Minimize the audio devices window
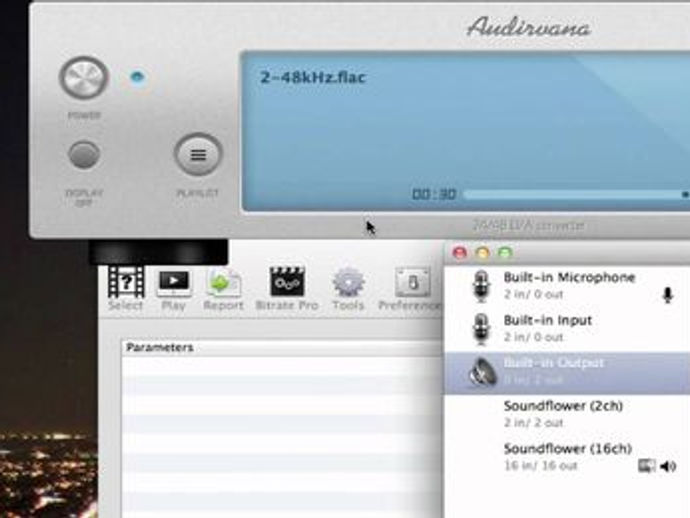Image resolution: width=690 pixels, height=518 pixels. click(482, 253)
